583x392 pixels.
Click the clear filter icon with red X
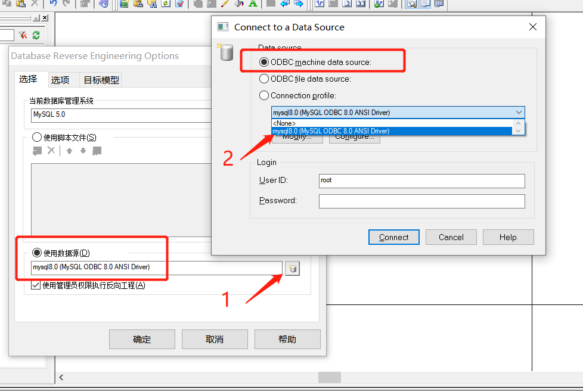point(23,35)
